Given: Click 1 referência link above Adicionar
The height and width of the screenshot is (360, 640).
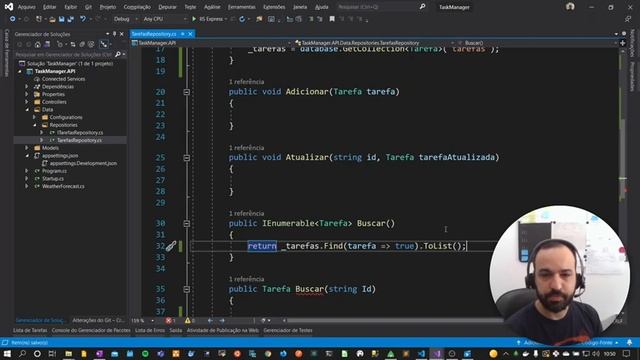Looking at the screenshot, I should click(247, 82).
